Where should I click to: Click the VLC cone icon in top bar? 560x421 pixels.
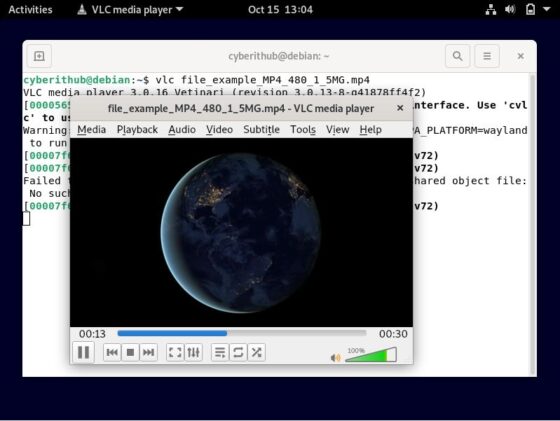(82, 9)
